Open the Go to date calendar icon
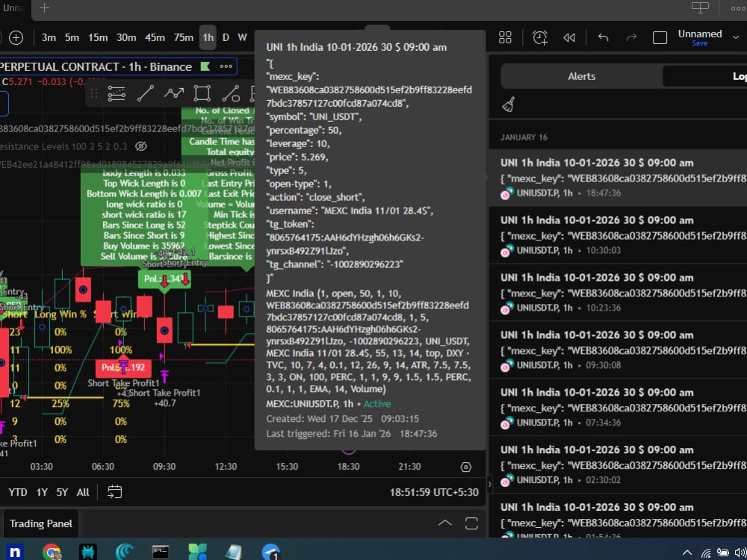Image resolution: width=747 pixels, height=560 pixels. [115, 492]
